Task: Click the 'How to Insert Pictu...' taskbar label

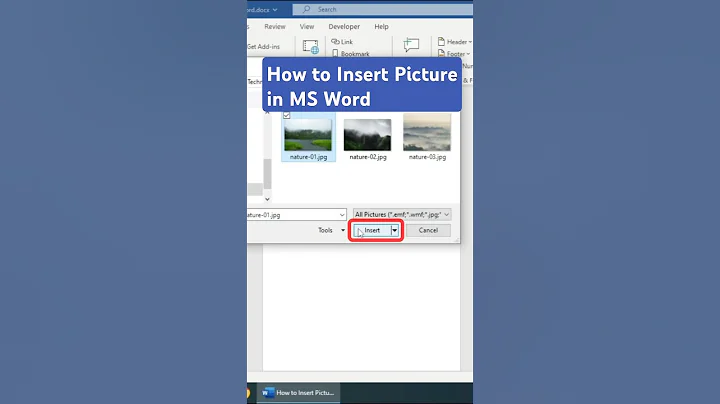Action: [305, 393]
